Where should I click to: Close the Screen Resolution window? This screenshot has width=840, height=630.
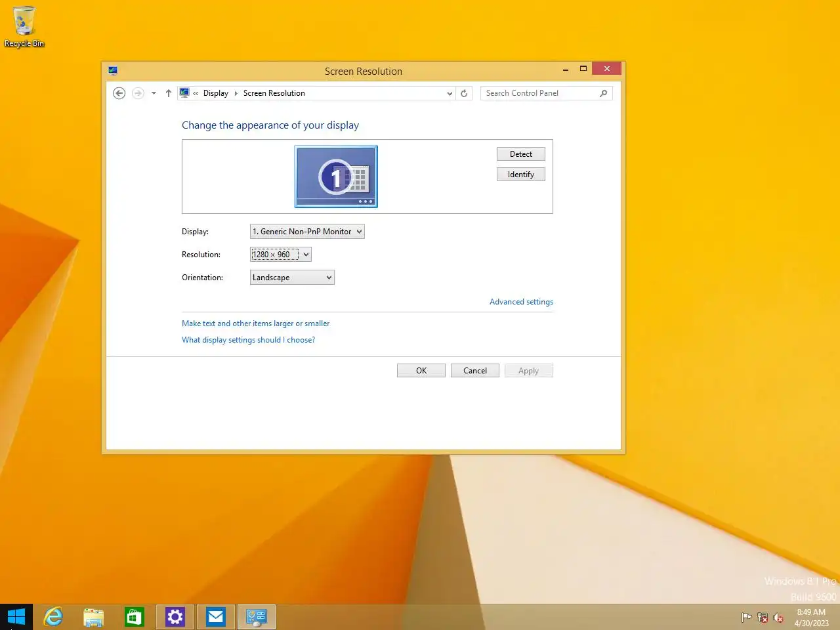606,69
